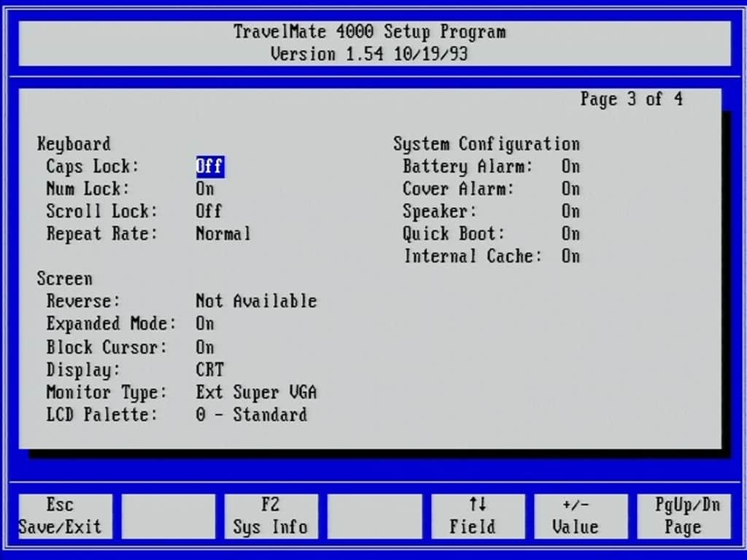The height and width of the screenshot is (560, 747).
Task: Change the Display CRT value
Action: [x=210, y=370]
